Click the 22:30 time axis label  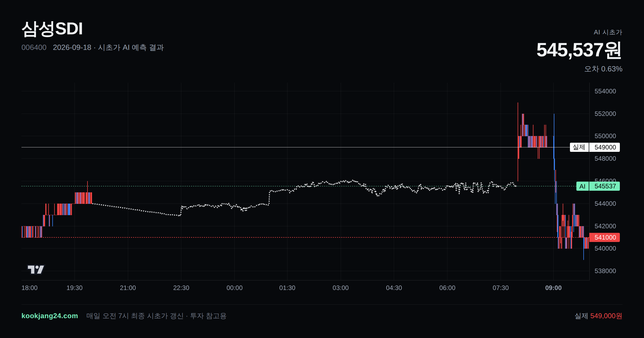181,288
